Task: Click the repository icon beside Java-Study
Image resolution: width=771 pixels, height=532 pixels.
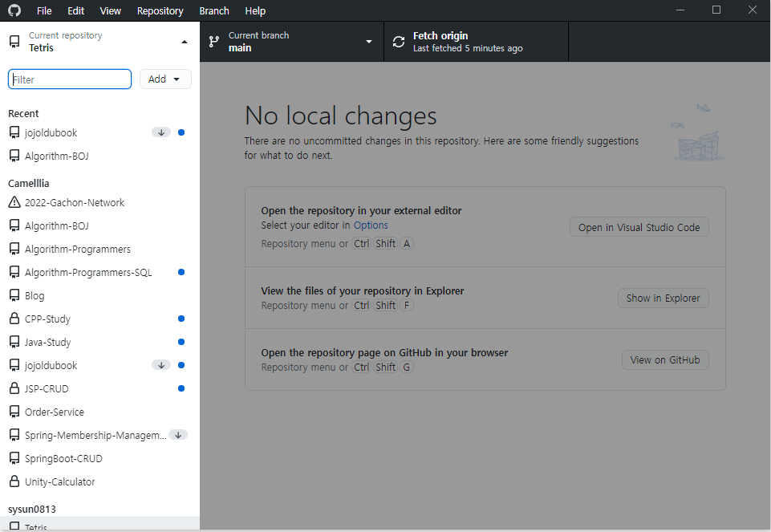Action: [14, 342]
